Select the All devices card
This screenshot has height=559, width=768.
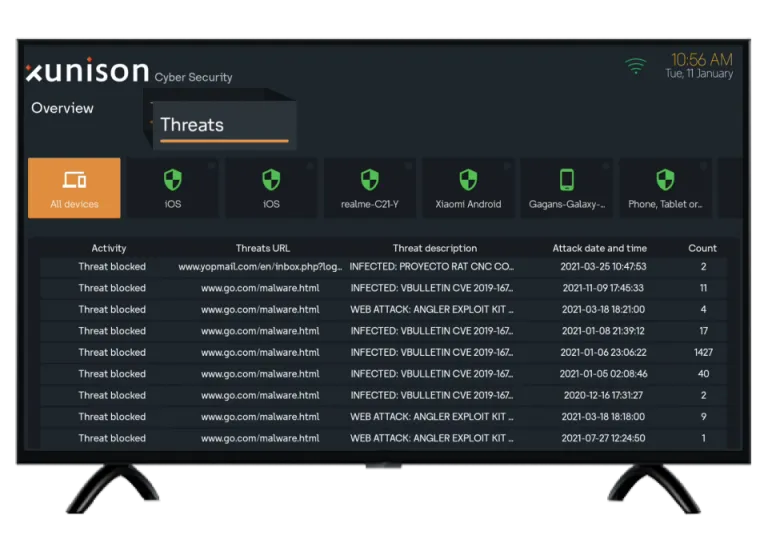coord(74,188)
